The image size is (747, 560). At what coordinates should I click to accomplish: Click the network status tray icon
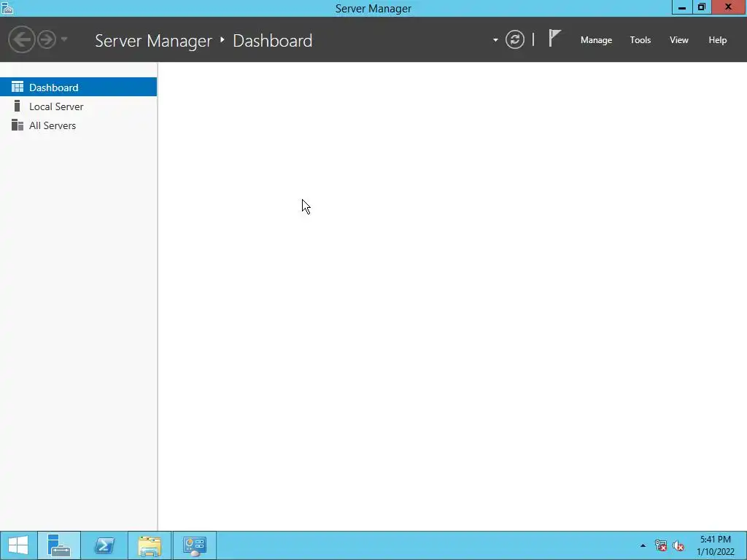click(661, 545)
